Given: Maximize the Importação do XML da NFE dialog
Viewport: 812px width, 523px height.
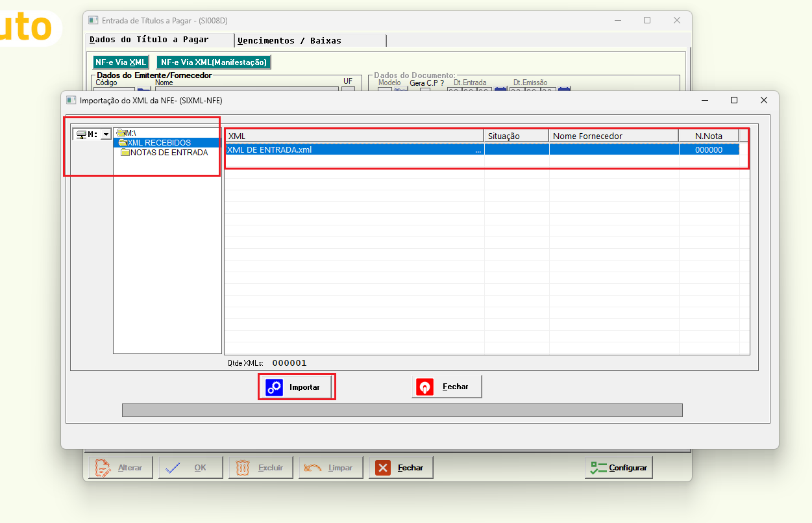Looking at the screenshot, I should [734, 100].
